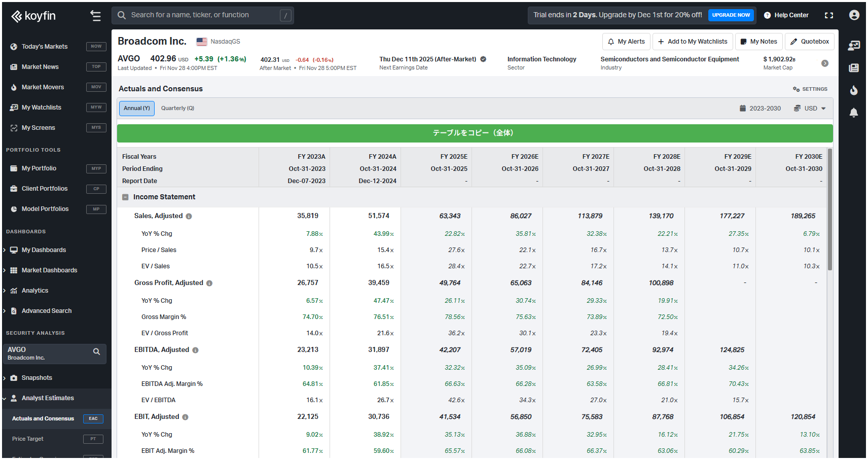Open Price Target in the sidebar
This screenshot has height=460, width=868.
pyautogui.click(x=28, y=439)
